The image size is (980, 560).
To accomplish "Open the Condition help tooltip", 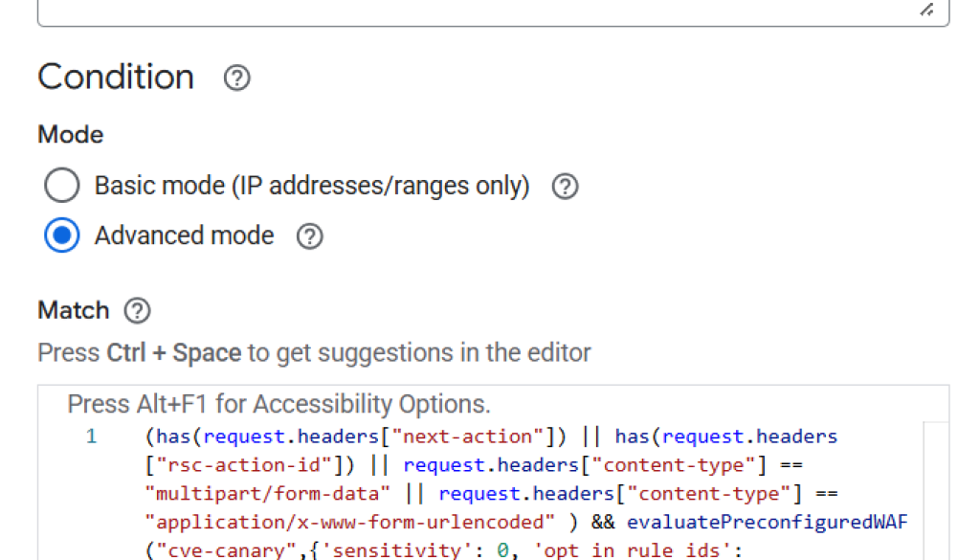I will [235, 78].
